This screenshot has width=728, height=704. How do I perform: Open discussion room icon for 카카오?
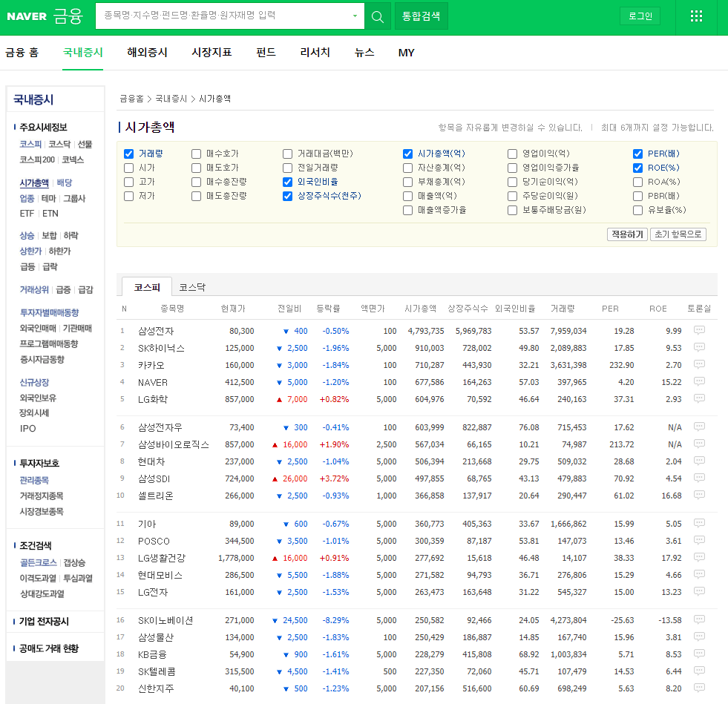click(699, 365)
